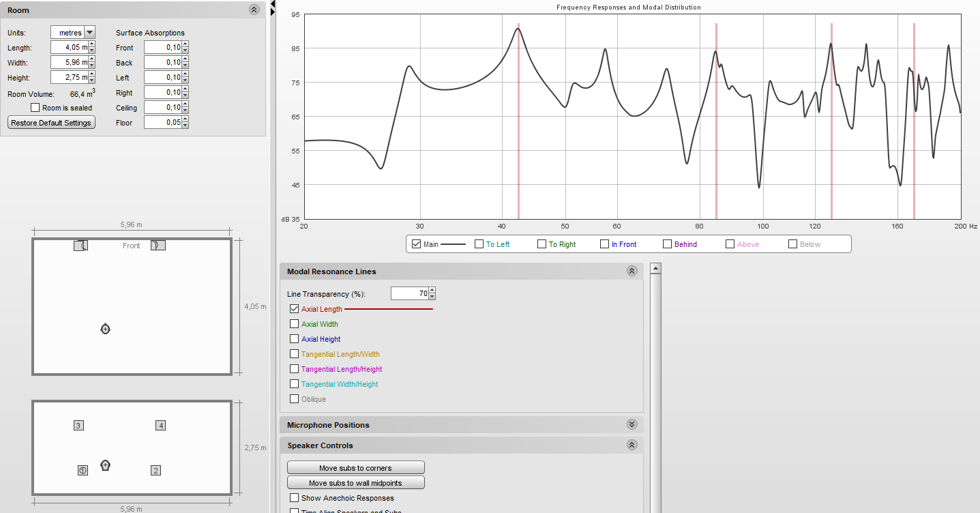Viewport: 980px width, 513px height.
Task: Decrease Line Transparency with down stepper arrow
Action: click(x=432, y=297)
